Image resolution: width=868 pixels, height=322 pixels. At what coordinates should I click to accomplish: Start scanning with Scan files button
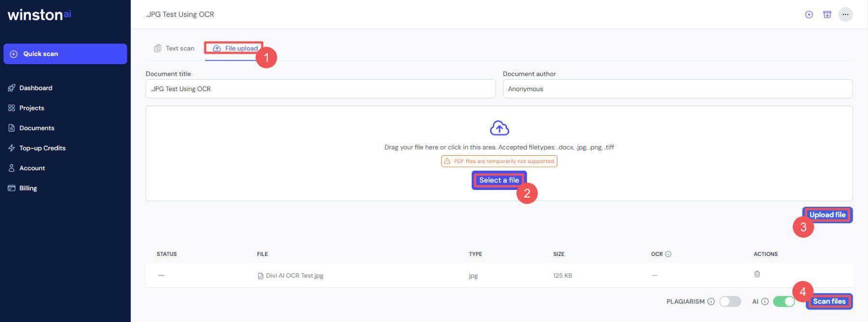829,301
